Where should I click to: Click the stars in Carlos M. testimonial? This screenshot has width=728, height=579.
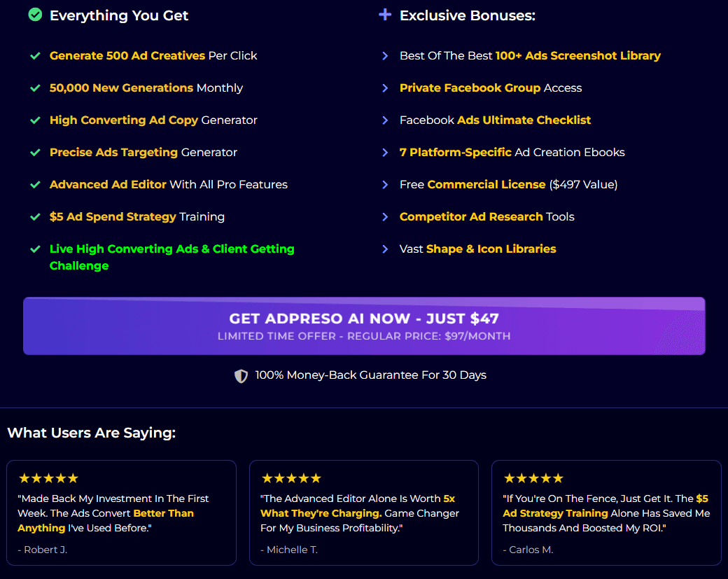pos(533,478)
